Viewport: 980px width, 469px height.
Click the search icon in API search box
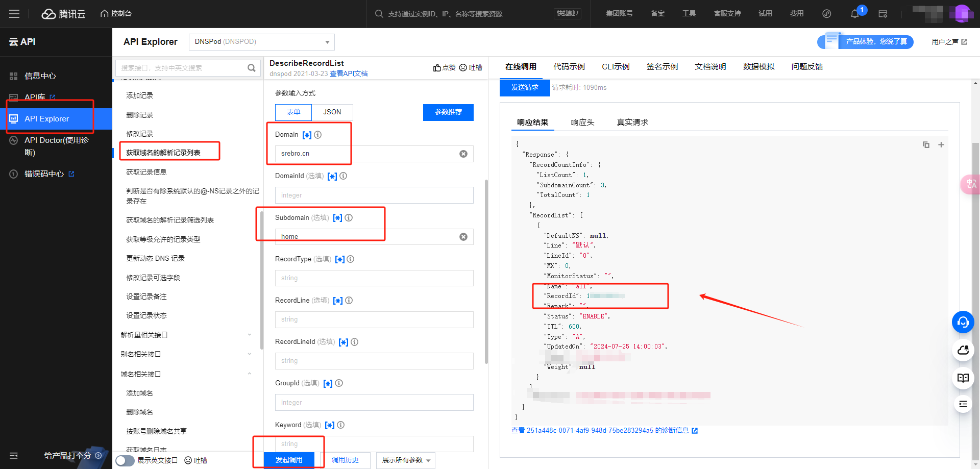pyautogui.click(x=251, y=68)
